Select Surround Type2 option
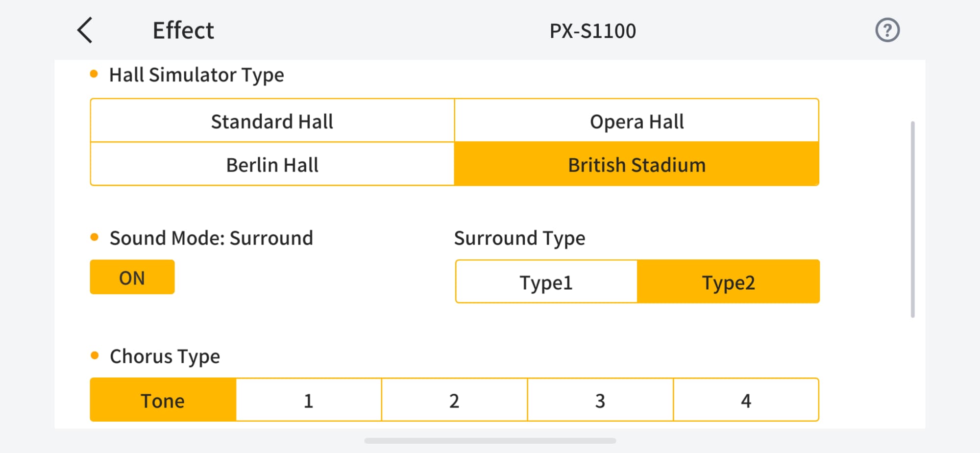 (728, 282)
